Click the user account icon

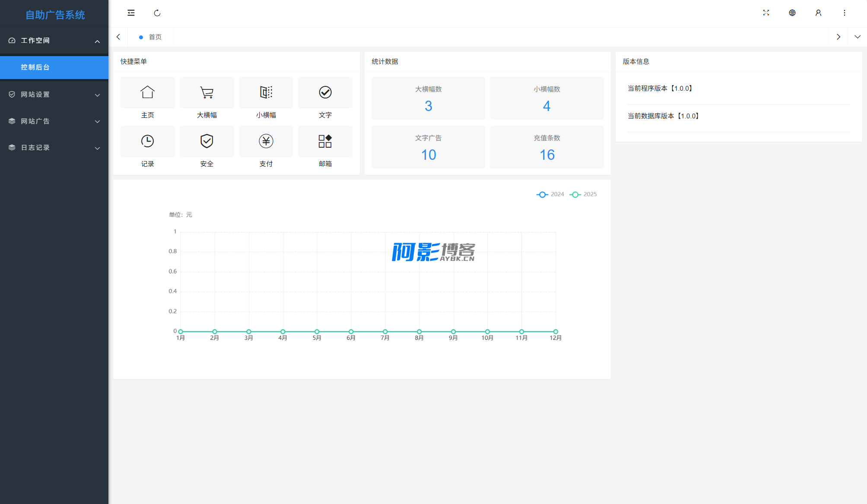pyautogui.click(x=818, y=13)
